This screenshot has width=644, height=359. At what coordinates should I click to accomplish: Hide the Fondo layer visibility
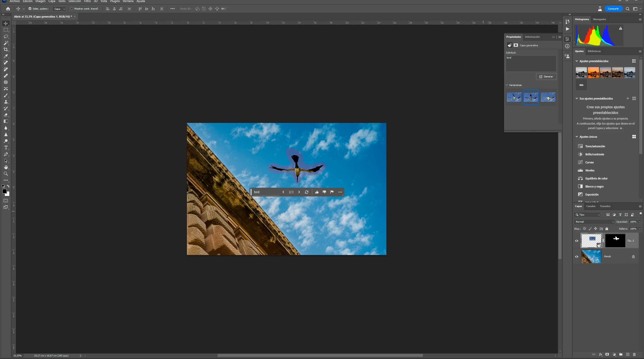pyautogui.click(x=577, y=257)
